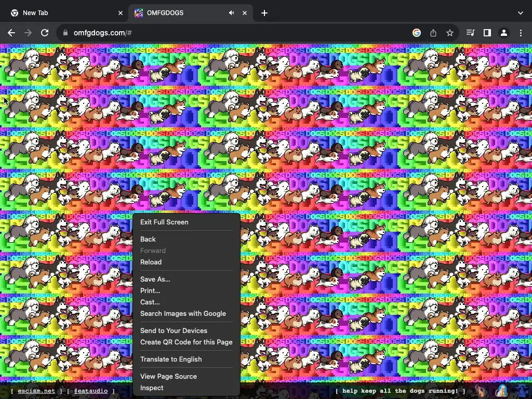Go back using the browser back arrow
This screenshot has height=399, width=532.
(11, 33)
